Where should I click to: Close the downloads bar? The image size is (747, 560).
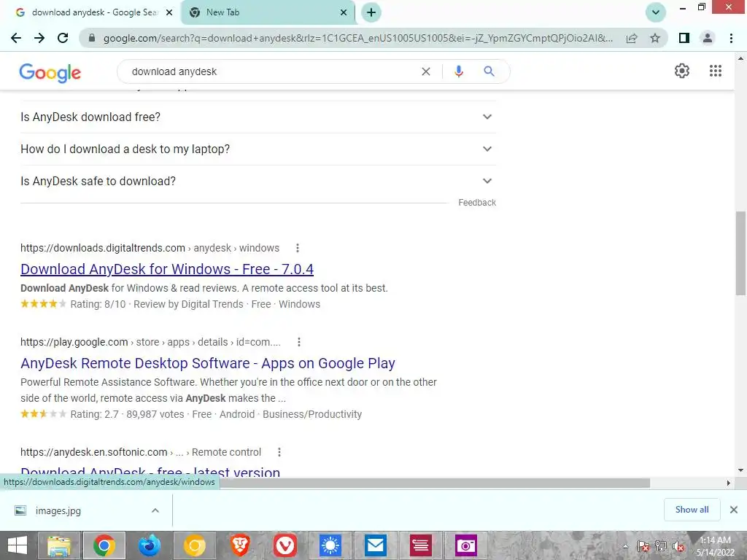point(734,510)
